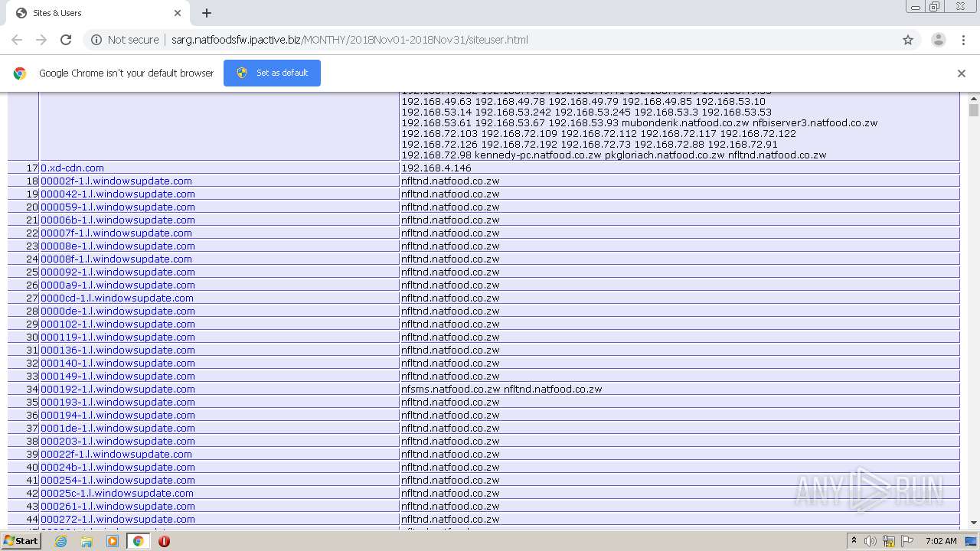Open 0000cd-1.l.windowsupdate.com link
This screenshot has height=551, width=980.
pyautogui.click(x=117, y=298)
